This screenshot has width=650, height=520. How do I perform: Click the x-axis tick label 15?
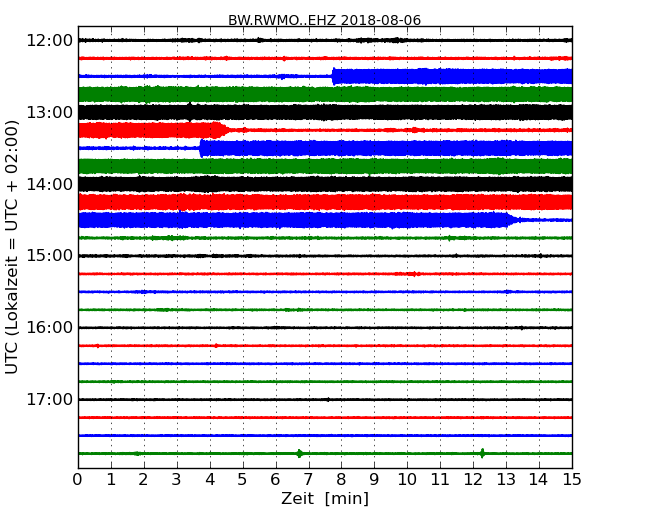tap(572, 480)
